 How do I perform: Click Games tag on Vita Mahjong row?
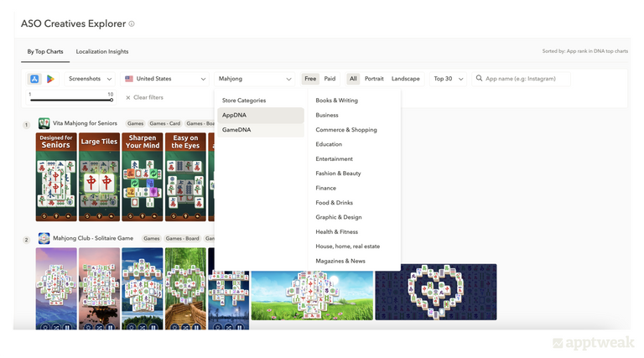coord(135,123)
